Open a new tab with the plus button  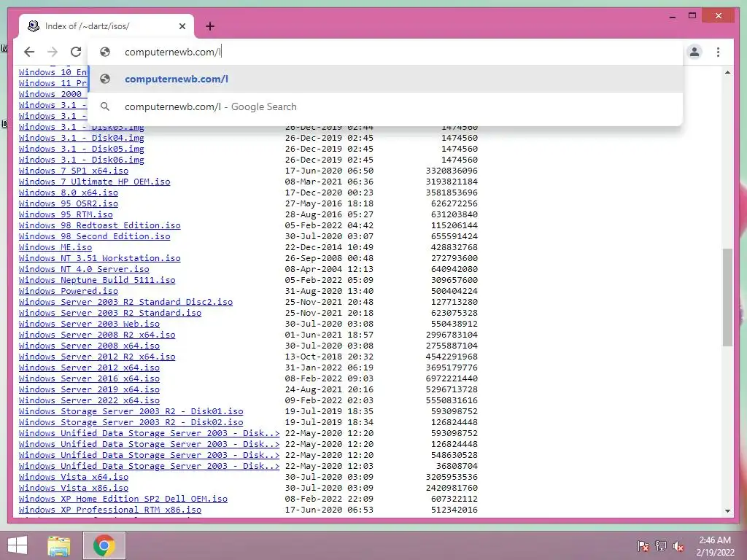click(x=210, y=26)
